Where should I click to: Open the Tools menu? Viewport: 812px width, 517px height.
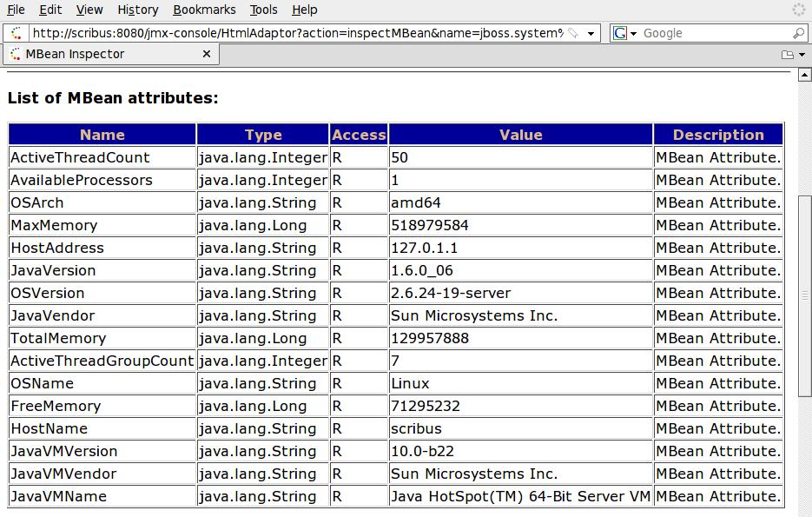tap(264, 10)
